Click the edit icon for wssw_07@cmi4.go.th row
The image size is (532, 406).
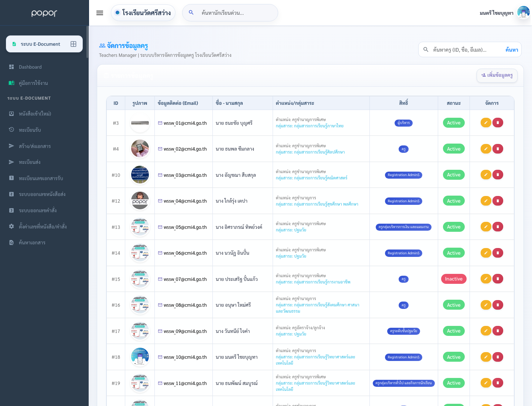[x=486, y=279]
